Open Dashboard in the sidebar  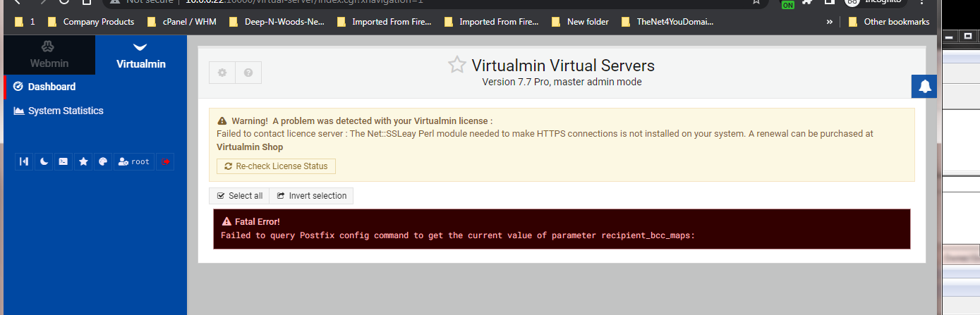click(x=52, y=87)
